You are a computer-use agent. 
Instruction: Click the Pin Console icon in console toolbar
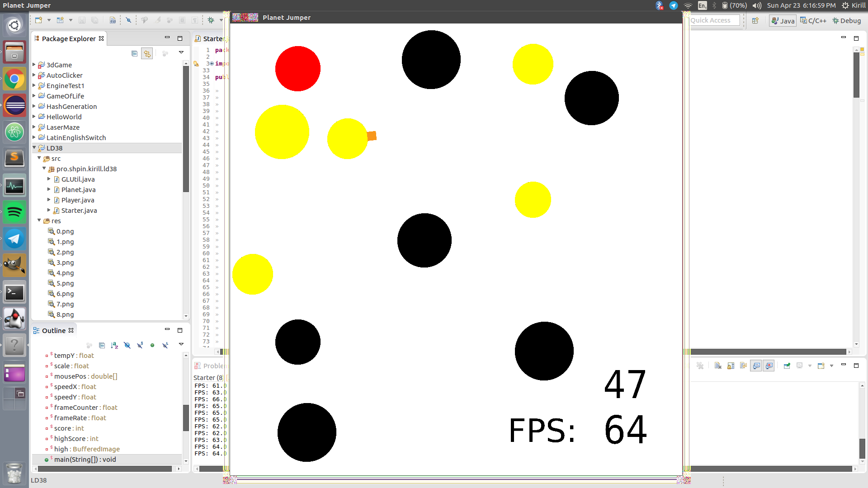coord(787,366)
